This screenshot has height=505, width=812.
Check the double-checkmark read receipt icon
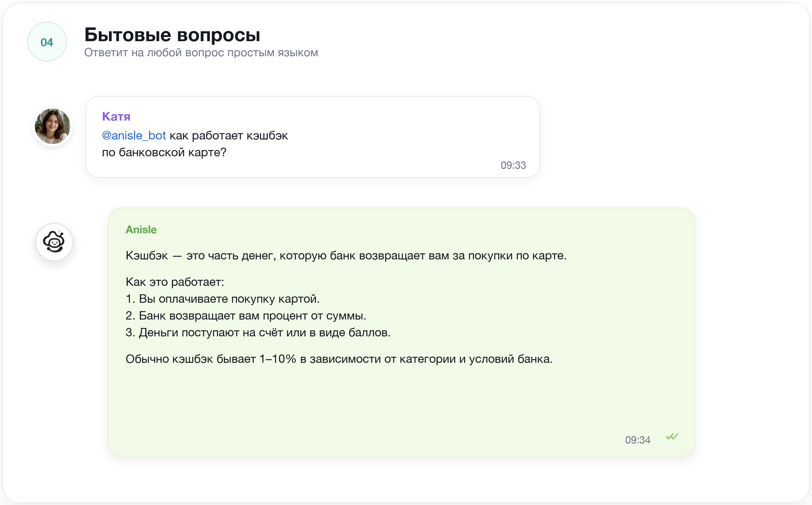tap(672, 436)
